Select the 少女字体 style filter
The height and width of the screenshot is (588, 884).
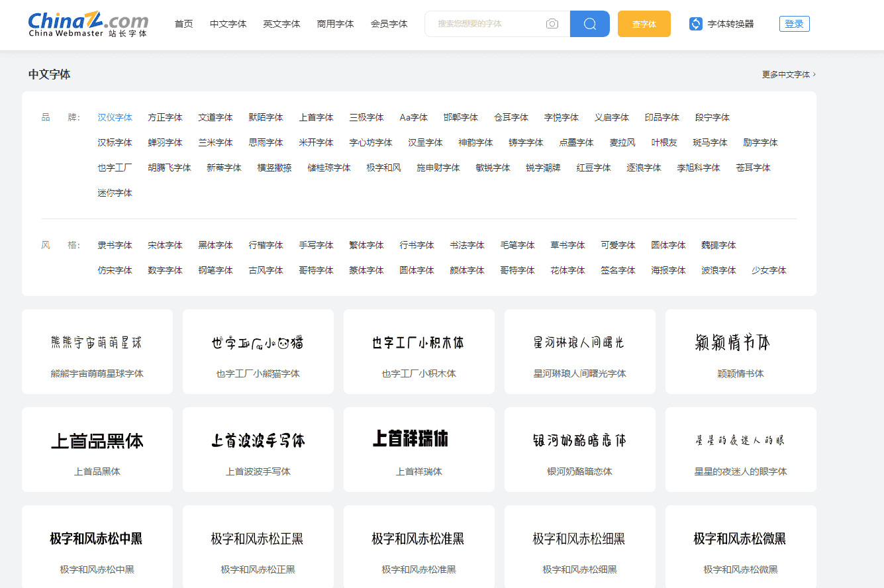769,270
